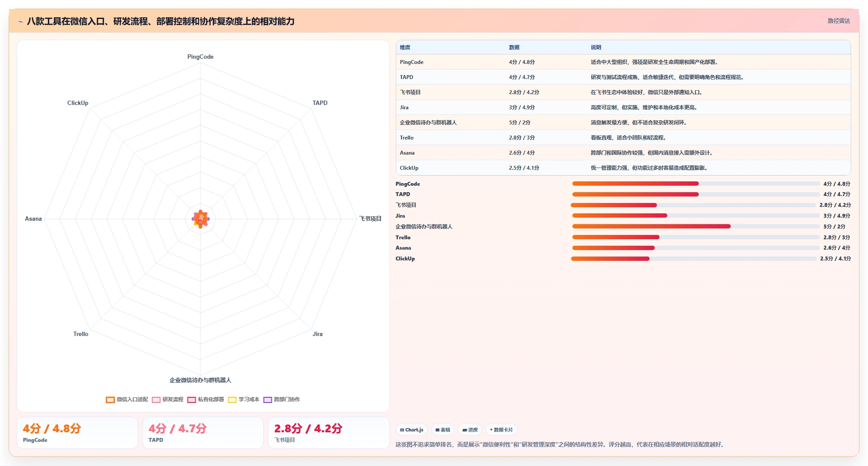
Task: Click the page title 八款工具 heading
Action: tap(161, 21)
